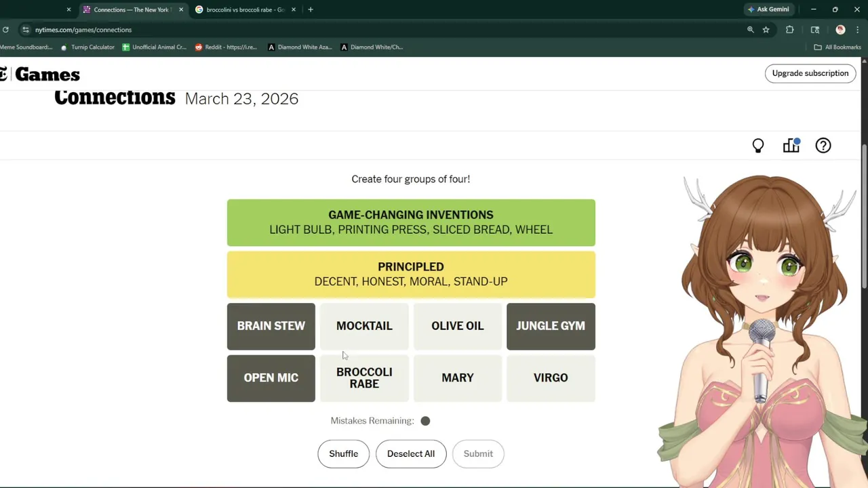This screenshot has height=488, width=868.
Task: Open the Unofficial Animal Cr... bookmark
Action: [x=155, y=47]
